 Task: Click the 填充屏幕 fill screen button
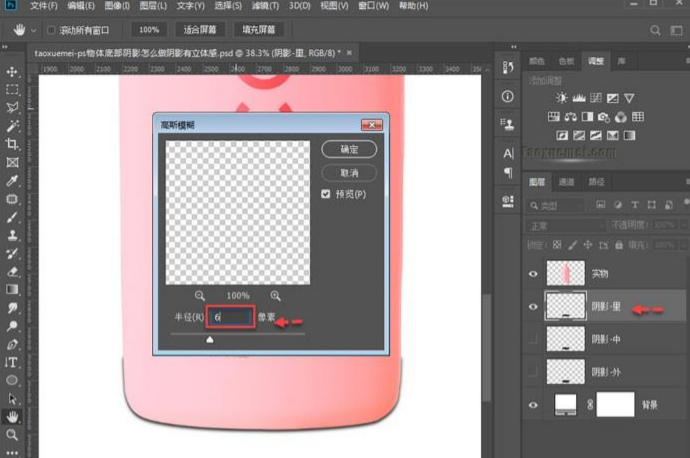259,30
